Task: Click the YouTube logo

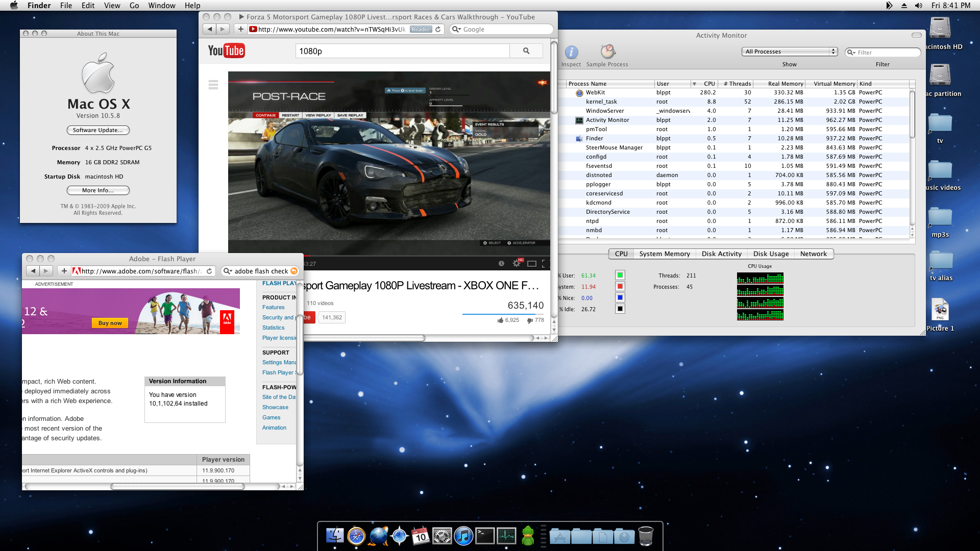Action: 226,51
